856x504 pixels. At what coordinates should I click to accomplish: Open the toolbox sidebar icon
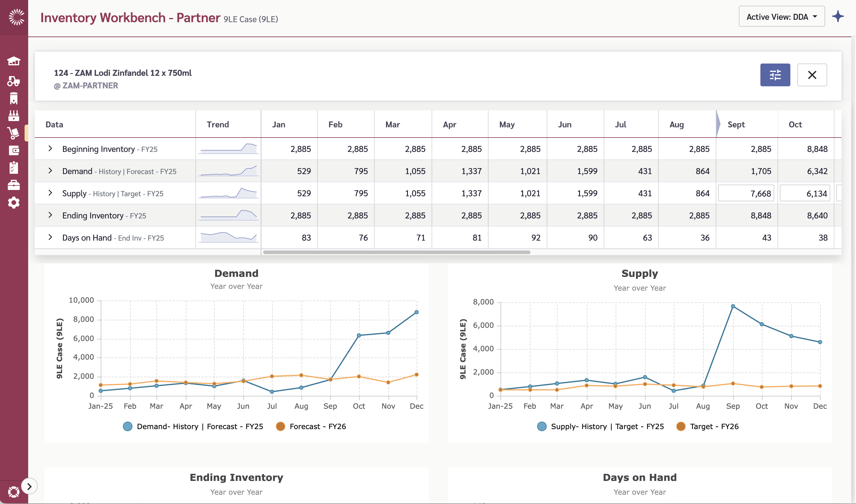point(13,185)
